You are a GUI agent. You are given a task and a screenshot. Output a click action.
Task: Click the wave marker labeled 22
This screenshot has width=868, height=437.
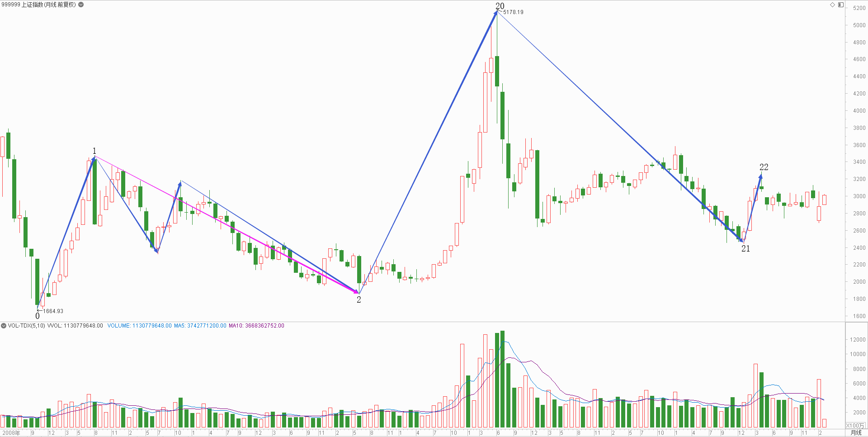(764, 167)
